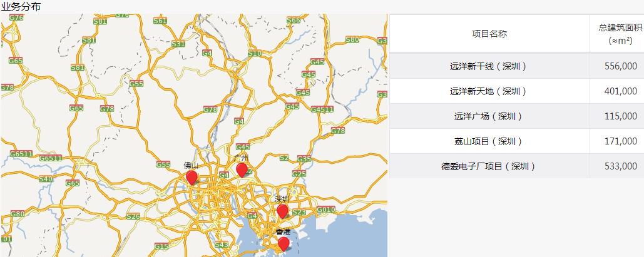This screenshot has width=644, height=257.
Task: Click the G4511 highway shield on map
Action: [322, 109]
